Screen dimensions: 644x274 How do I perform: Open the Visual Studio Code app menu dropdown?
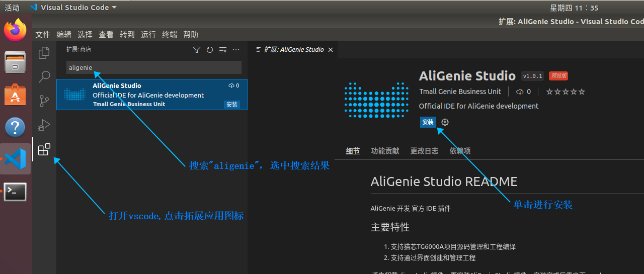click(x=73, y=8)
